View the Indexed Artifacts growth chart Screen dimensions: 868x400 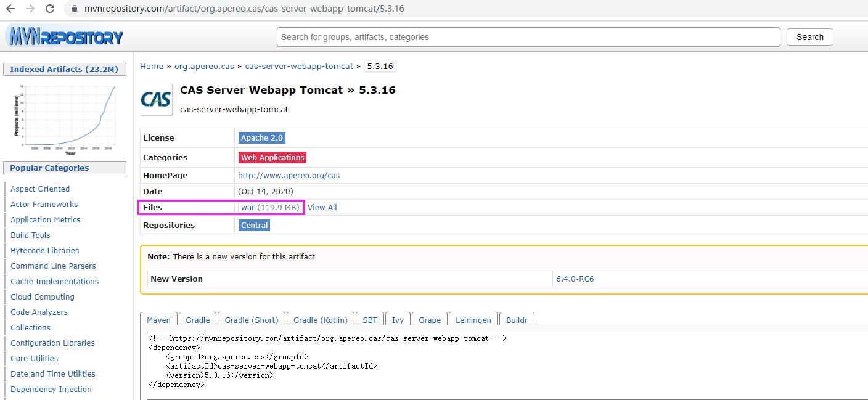(65, 120)
